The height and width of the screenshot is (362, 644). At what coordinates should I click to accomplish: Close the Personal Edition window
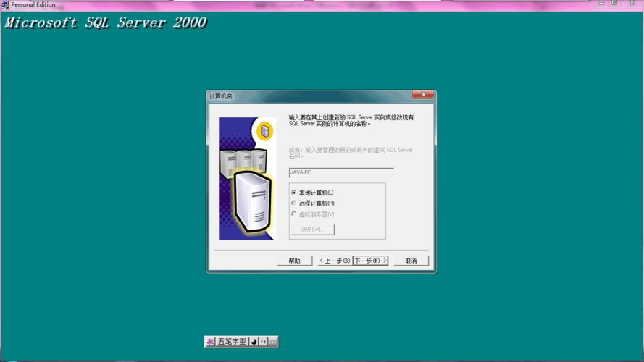(x=632, y=4)
